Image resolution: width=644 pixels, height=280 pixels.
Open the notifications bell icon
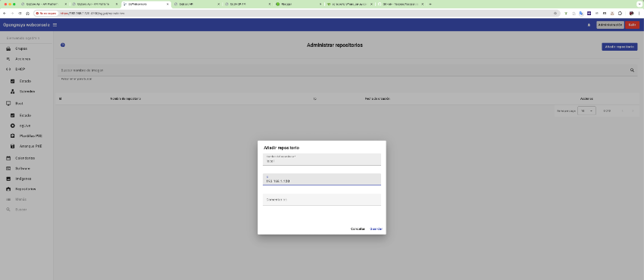coord(589,25)
